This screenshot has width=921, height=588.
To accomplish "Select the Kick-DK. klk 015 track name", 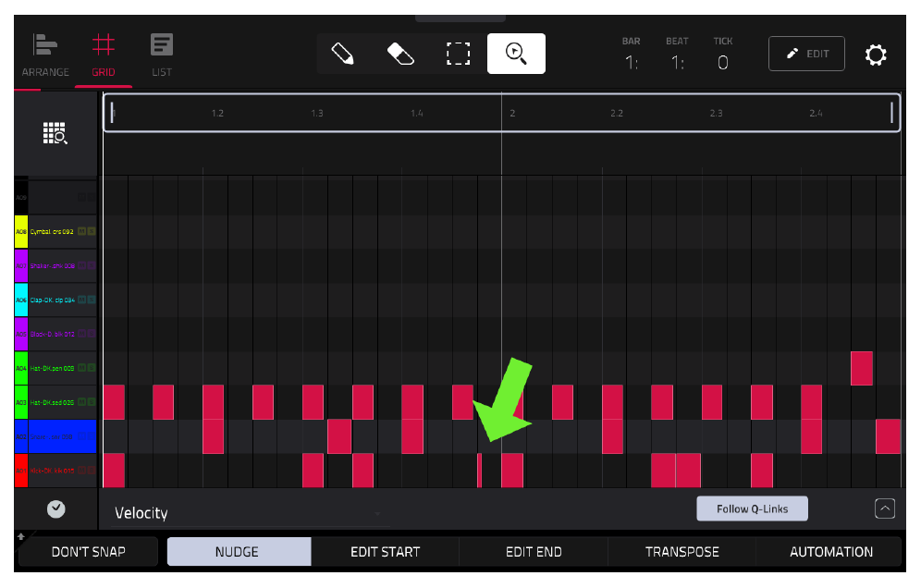I will click(x=53, y=471).
